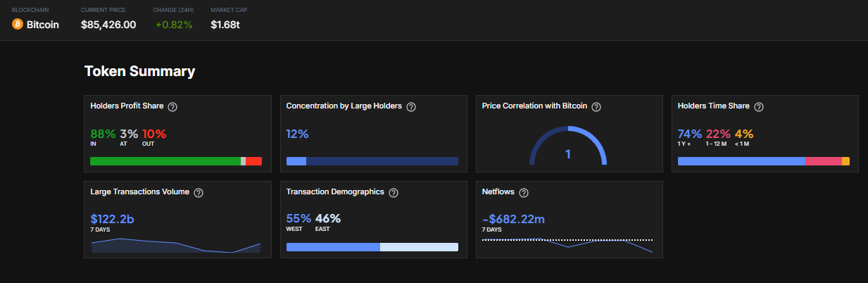Select the $85,426.00 current price value
This screenshot has height=283, width=868.
point(108,25)
